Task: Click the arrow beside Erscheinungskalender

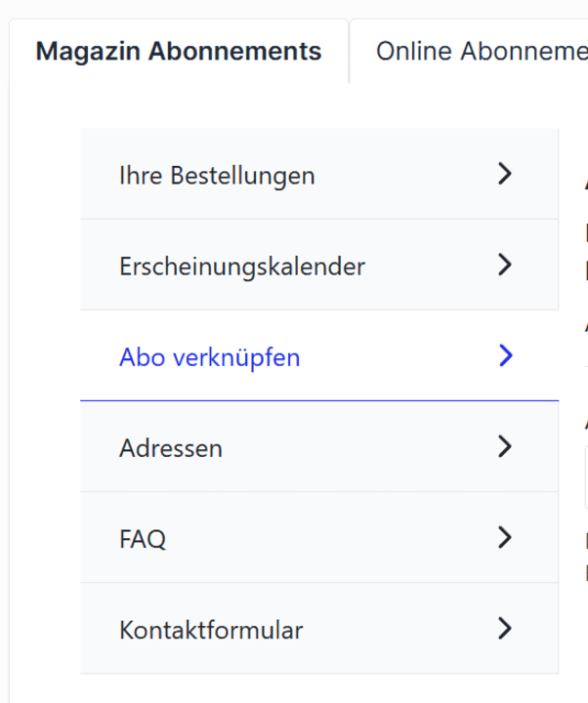Action: (x=504, y=265)
